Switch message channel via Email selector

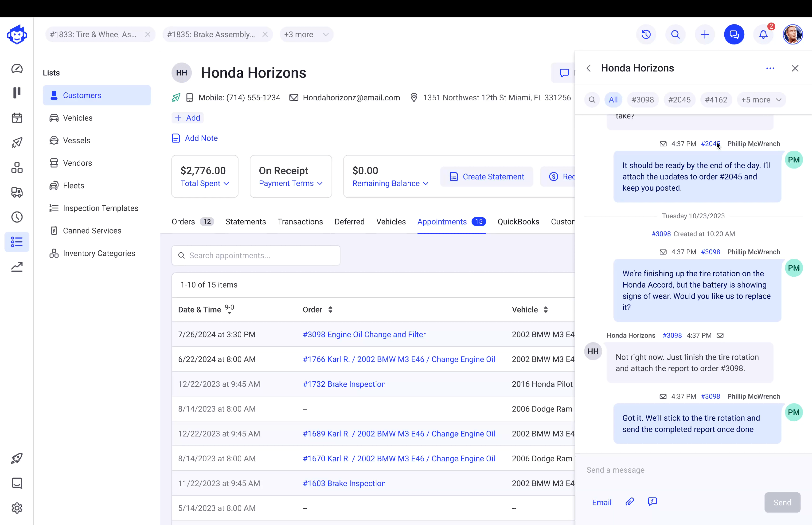(x=602, y=502)
